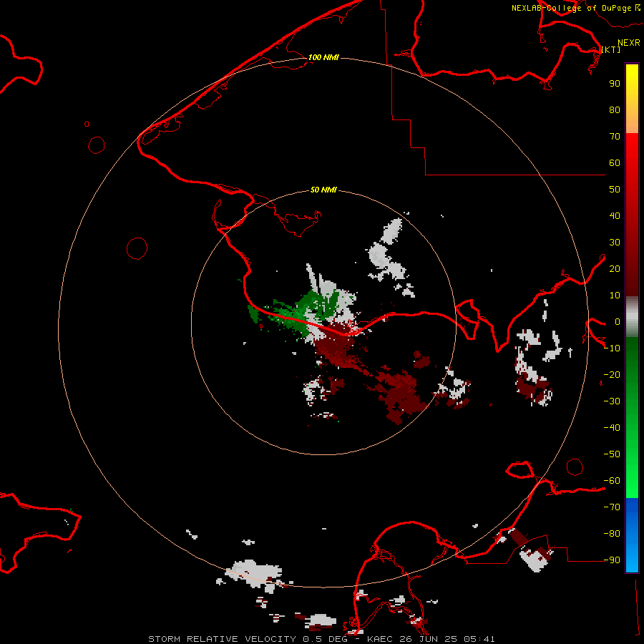Screen dimensions: 644x644
Task: Click the 05:41 timestamp
Action: [479, 639]
